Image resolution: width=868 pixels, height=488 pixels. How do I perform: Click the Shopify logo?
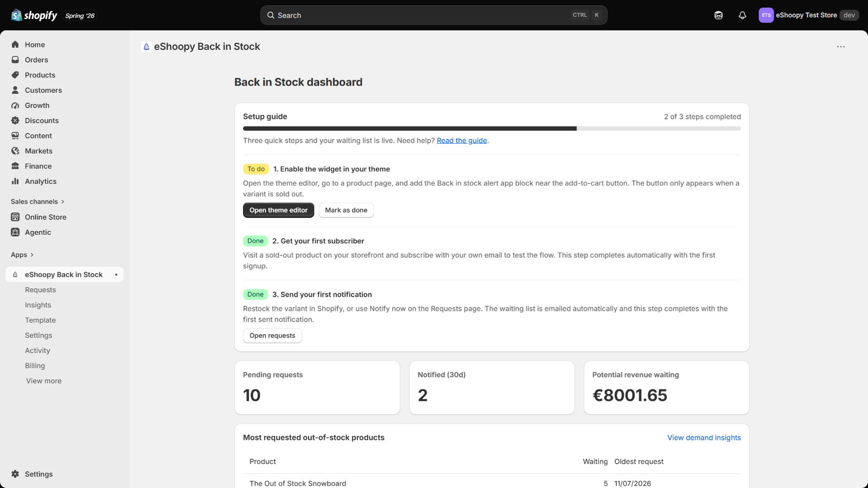point(34,15)
